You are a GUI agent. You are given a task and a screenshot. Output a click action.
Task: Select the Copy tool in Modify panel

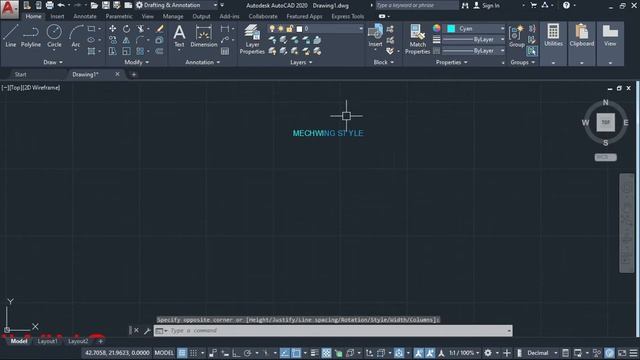pos(112,40)
